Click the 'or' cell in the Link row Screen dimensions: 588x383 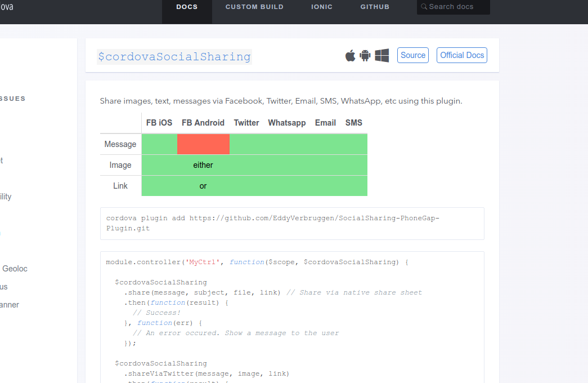(x=203, y=186)
